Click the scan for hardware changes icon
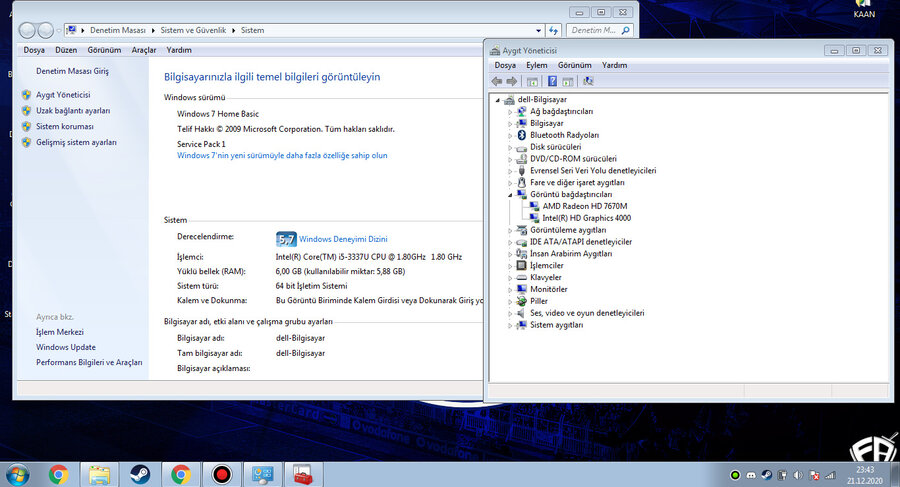Image resolution: width=900 pixels, height=487 pixels. [588, 81]
